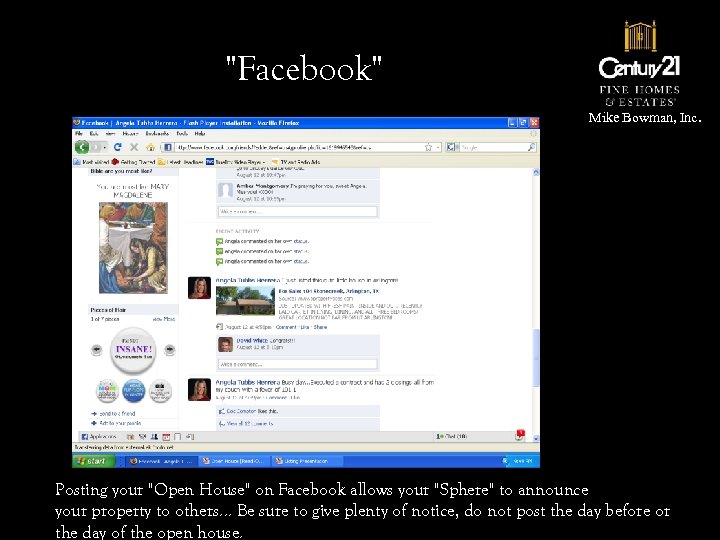The width and height of the screenshot is (720, 540).
Task: Bookmark this page with the star
Action: coord(428,147)
